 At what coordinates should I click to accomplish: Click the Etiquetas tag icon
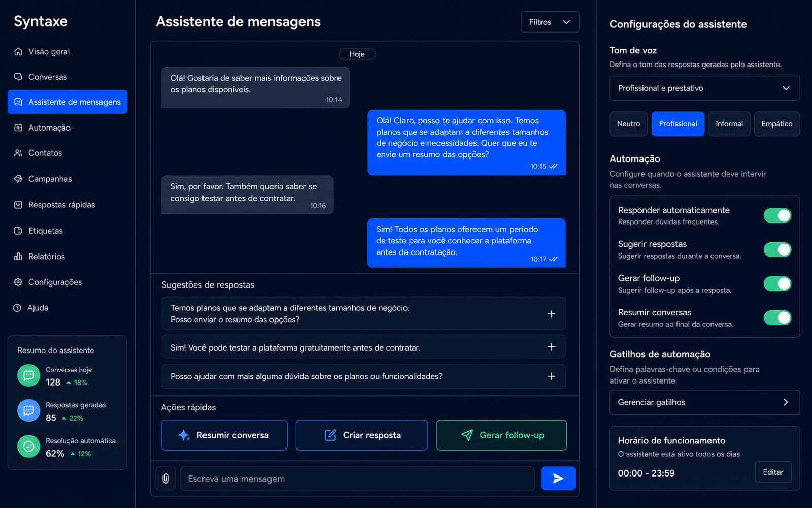(x=18, y=231)
